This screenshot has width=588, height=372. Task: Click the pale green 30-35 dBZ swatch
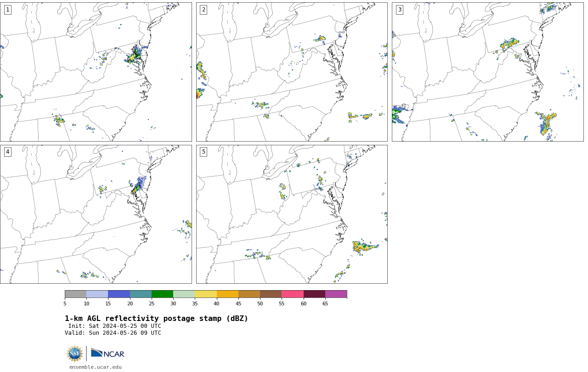point(184,294)
